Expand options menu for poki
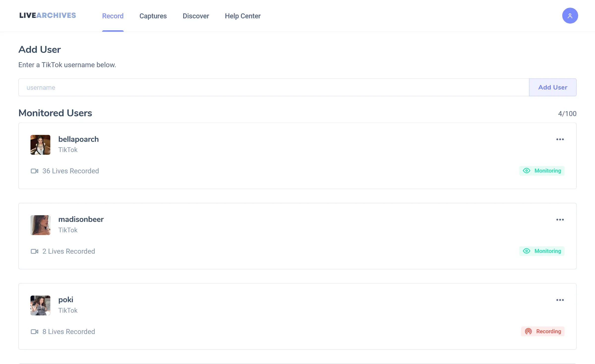595x364 pixels. pos(560,300)
